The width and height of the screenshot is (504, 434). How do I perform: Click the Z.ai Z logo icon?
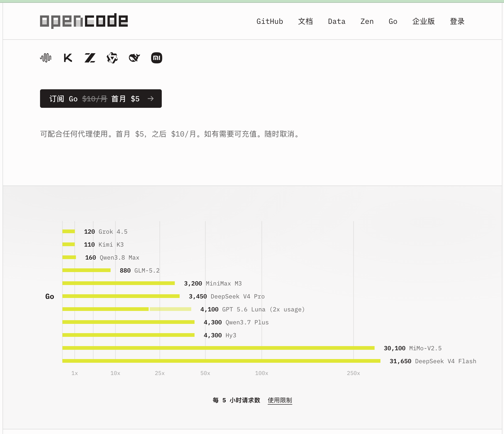(90, 58)
